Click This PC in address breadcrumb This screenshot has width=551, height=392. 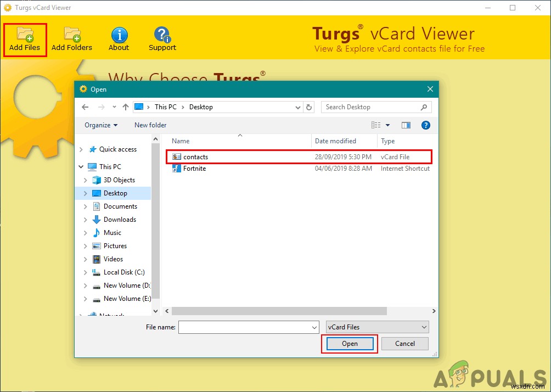click(166, 107)
